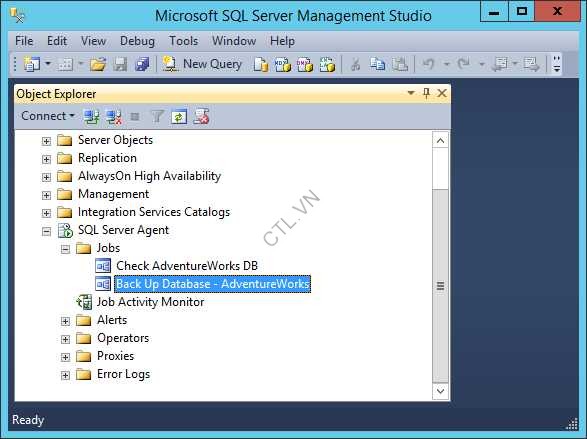Click the Job Activity Monitor icon

click(x=85, y=302)
